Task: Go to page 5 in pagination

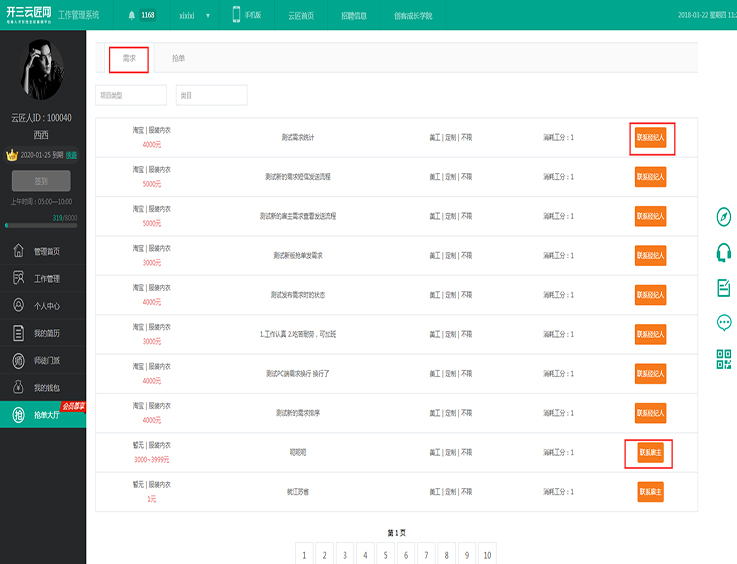Action: coord(385,555)
